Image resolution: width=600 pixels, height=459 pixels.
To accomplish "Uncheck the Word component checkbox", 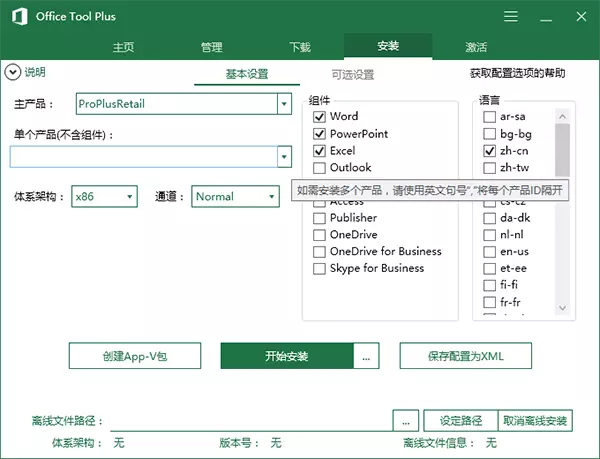I will (320, 117).
